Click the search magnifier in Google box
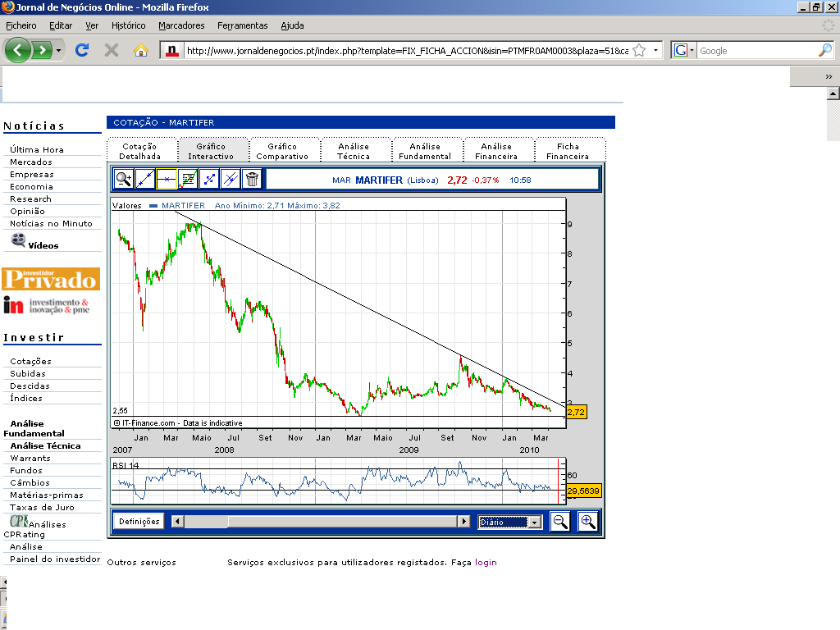 point(825,50)
